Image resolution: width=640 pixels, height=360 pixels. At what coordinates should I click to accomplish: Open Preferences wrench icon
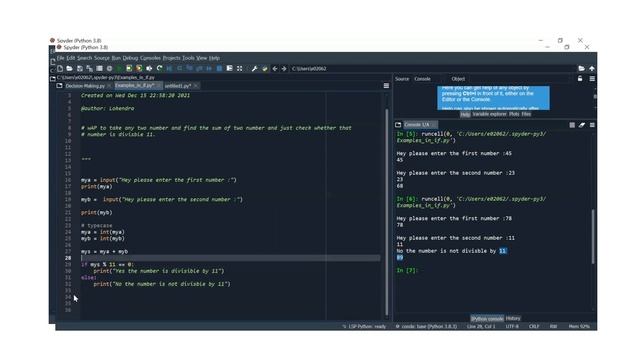click(x=254, y=69)
